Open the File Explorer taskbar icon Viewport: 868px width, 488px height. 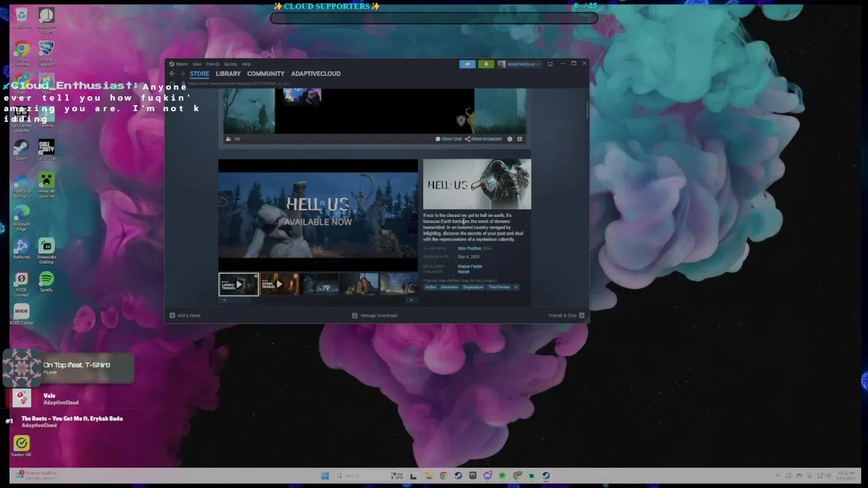click(429, 475)
